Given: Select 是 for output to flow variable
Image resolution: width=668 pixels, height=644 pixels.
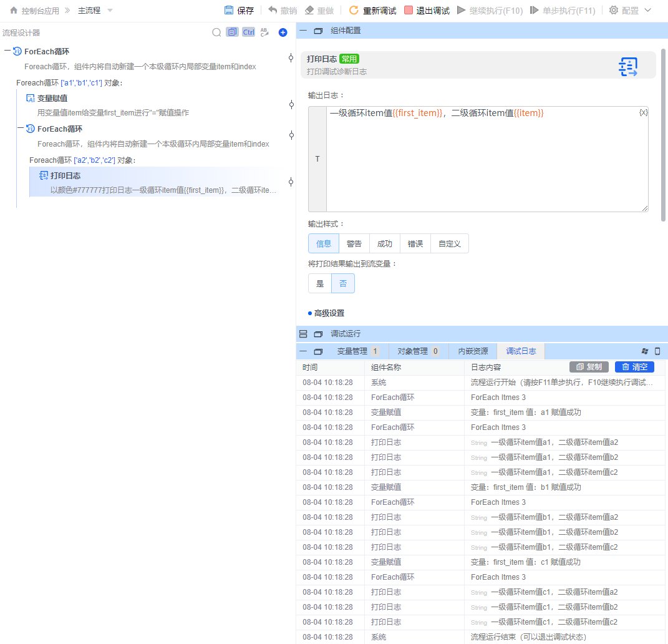Looking at the screenshot, I should pyautogui.click(x=320, y=284).
